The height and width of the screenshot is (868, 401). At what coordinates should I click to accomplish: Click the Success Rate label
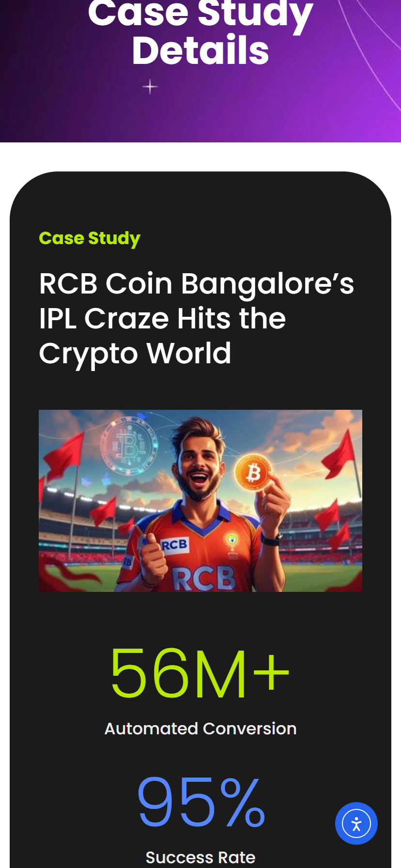coord(200,857)
